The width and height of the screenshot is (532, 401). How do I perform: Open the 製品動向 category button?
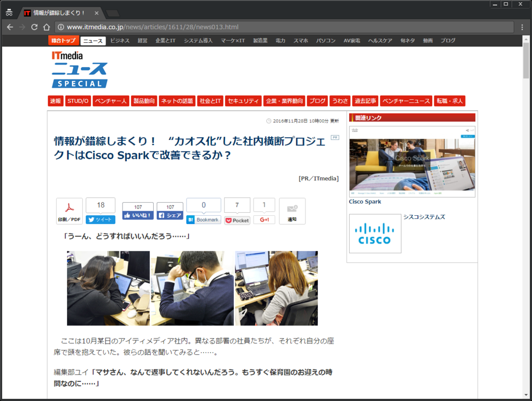[144, 101]
